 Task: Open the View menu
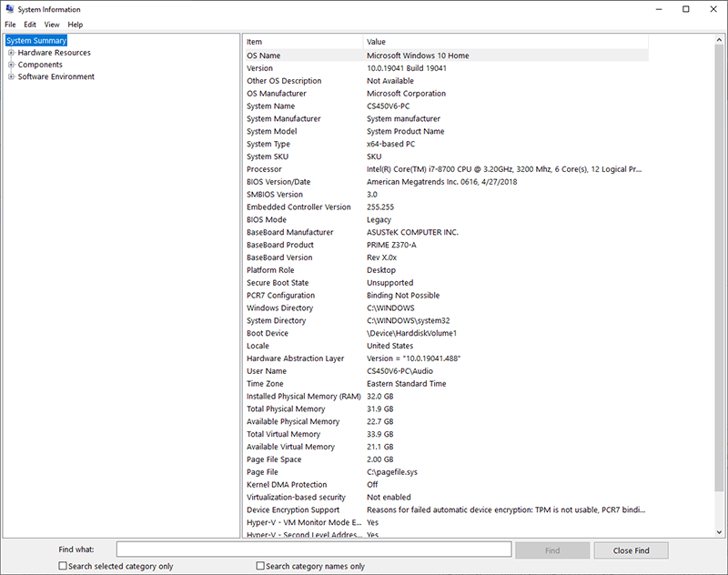point(51,25)
